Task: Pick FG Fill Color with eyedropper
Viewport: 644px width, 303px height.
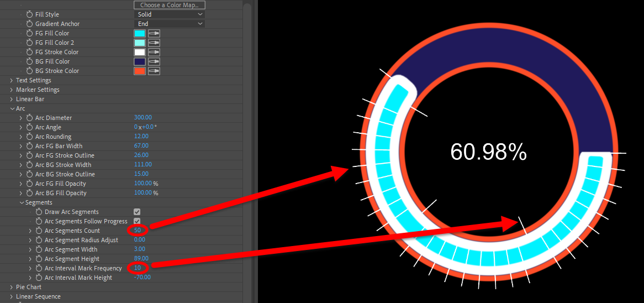Action: (x=154, y=33)
